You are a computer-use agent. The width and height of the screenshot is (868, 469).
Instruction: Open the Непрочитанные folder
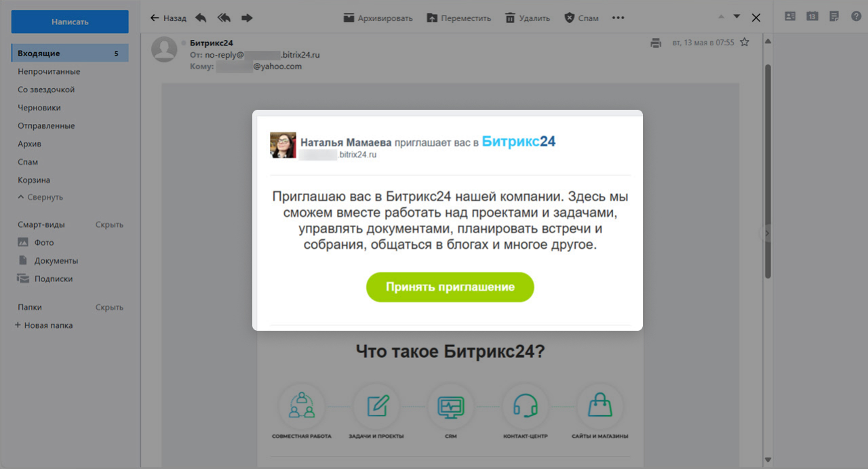tap(49, 71)
